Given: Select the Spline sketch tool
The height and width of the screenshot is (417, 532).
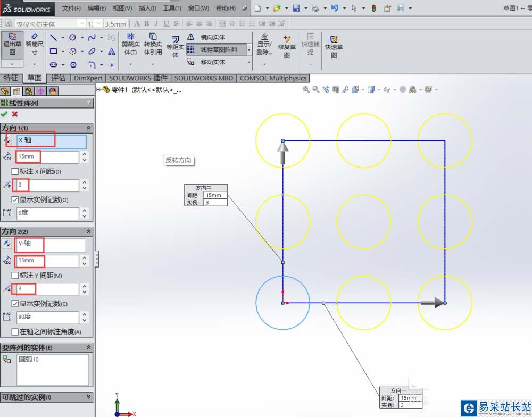Looking at the screenshot, I should (92, 37).
